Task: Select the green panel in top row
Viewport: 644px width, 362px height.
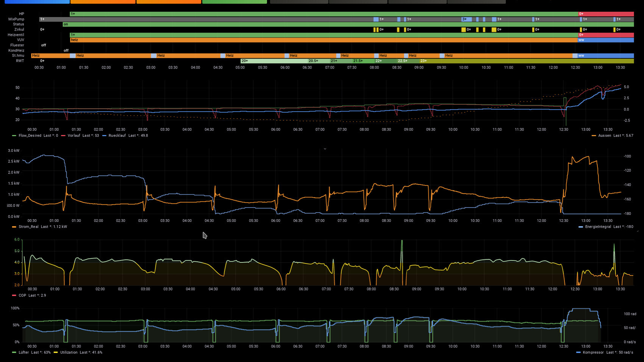Action: 234,2
